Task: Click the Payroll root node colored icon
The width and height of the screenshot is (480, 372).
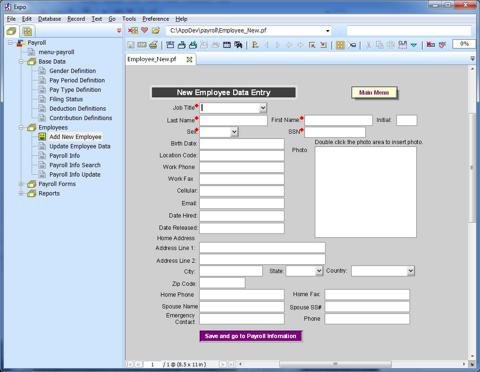Action: pyautogui.click(x=21, y=43)
